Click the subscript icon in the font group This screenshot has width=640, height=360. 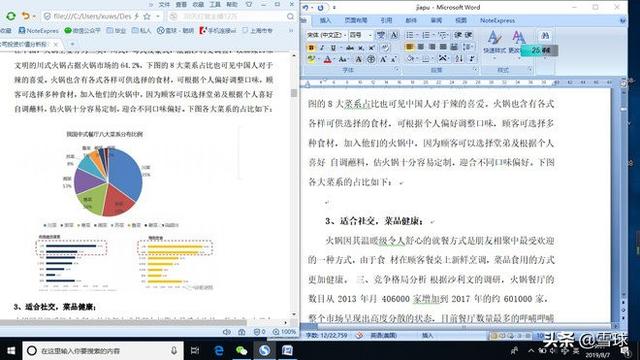361,48
